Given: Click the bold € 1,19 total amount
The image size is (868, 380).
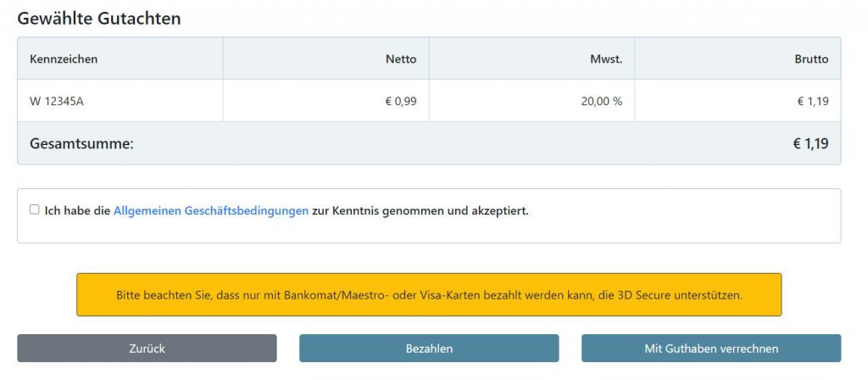Looking at the screenshot, I should (811, 144).
